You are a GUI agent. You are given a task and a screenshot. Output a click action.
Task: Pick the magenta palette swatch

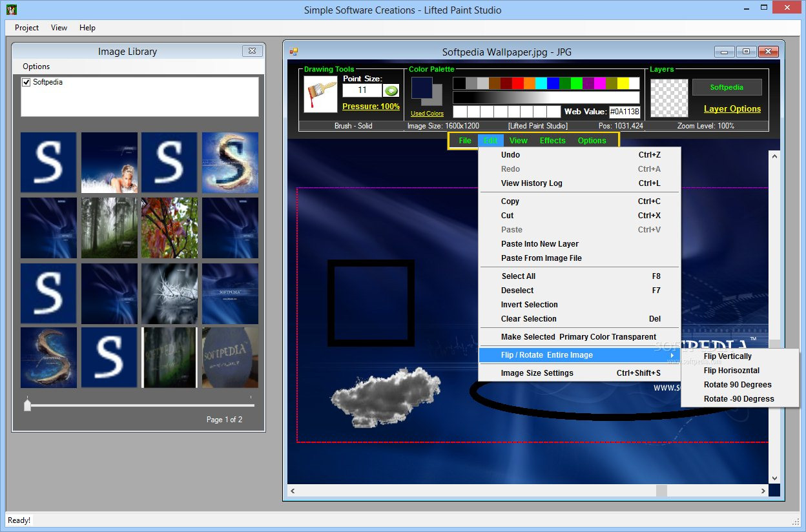(599, 83)
